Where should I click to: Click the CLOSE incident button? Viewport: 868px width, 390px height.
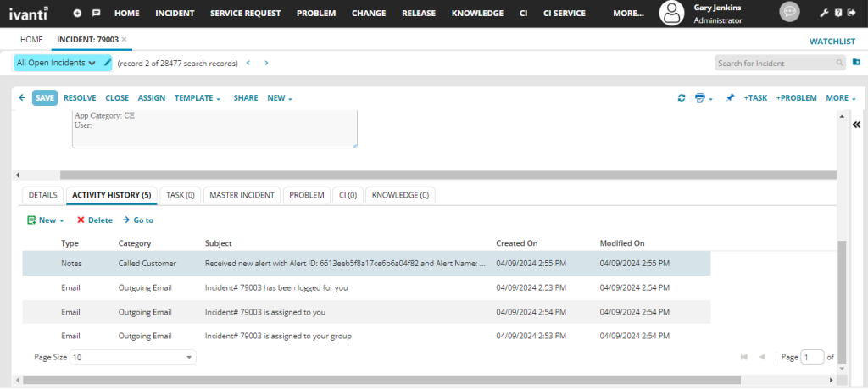click(x=117, y=98)
